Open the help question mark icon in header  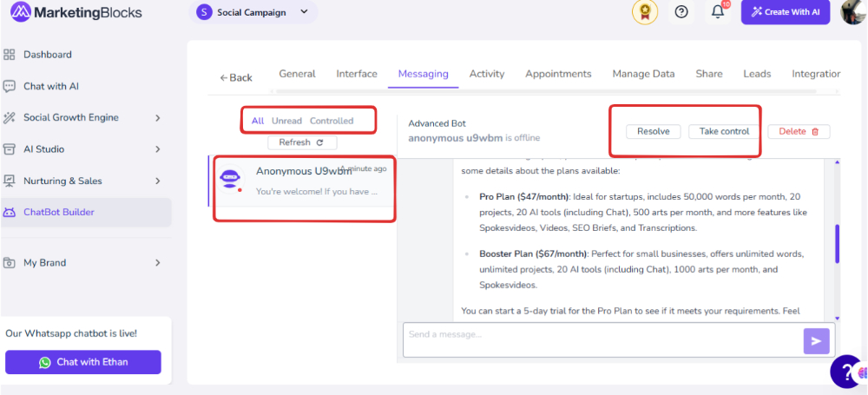click(x=681, y=11)
